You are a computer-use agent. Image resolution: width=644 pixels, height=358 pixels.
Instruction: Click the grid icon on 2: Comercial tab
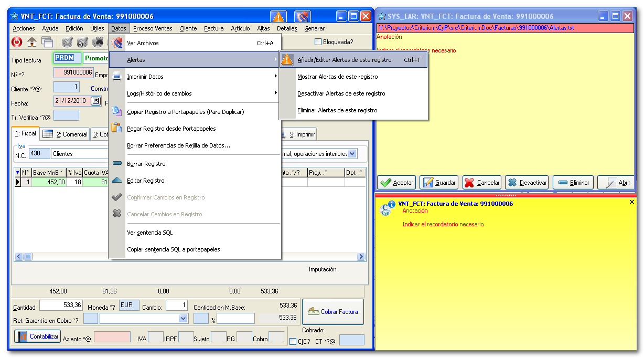(x=48, y=134)
